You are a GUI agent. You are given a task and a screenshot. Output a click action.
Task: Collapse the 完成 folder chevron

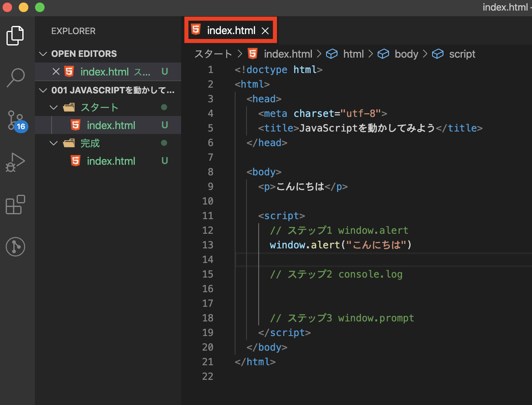click(x=54, y=143)
